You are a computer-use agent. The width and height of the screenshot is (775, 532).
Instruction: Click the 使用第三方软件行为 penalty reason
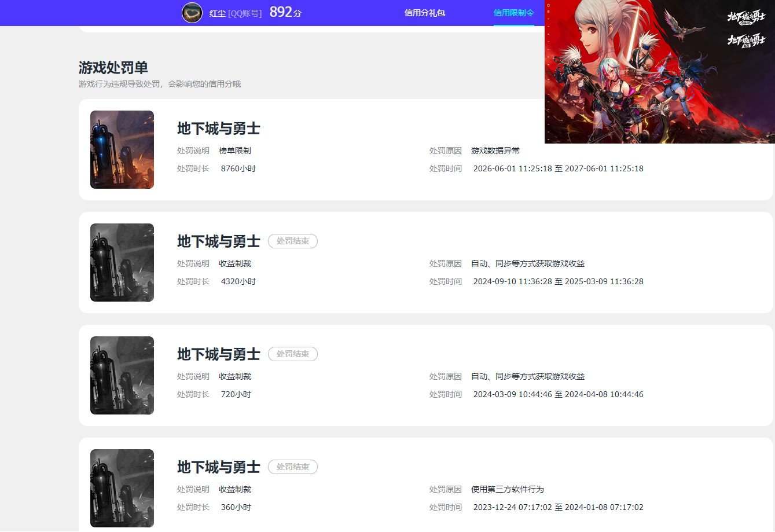508,489
